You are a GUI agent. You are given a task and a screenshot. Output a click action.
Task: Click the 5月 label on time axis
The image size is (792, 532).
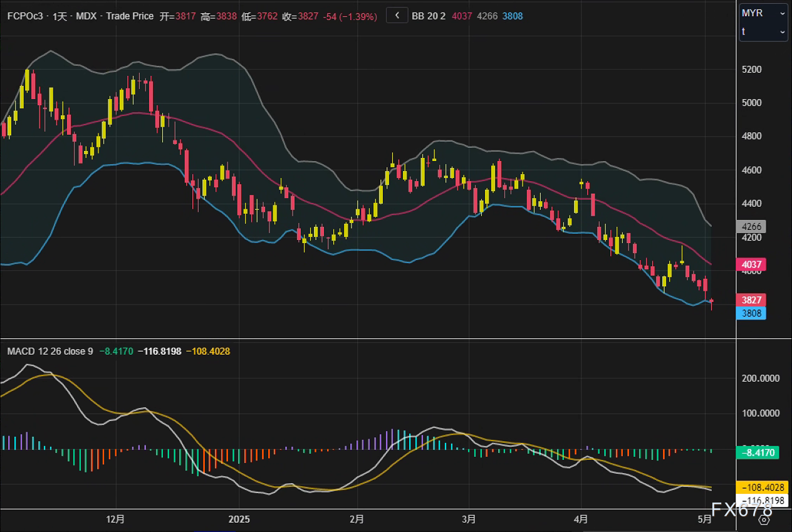[705, 519]
